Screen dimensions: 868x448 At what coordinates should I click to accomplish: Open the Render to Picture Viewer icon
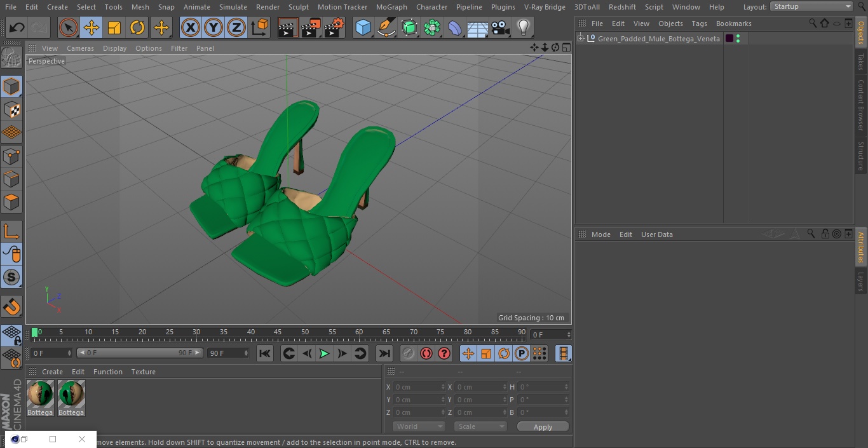point(311,27)
